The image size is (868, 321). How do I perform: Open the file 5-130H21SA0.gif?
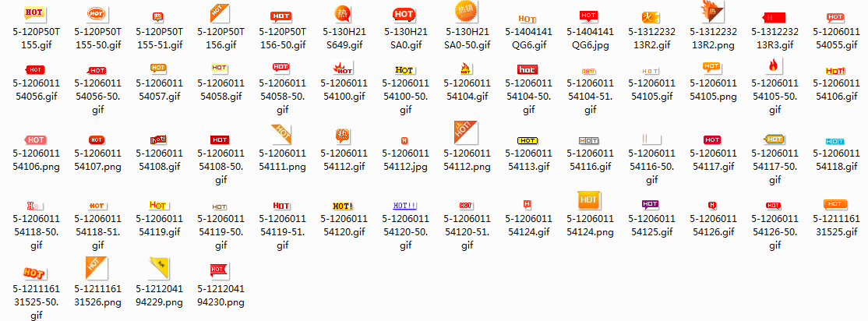(404, 13)
